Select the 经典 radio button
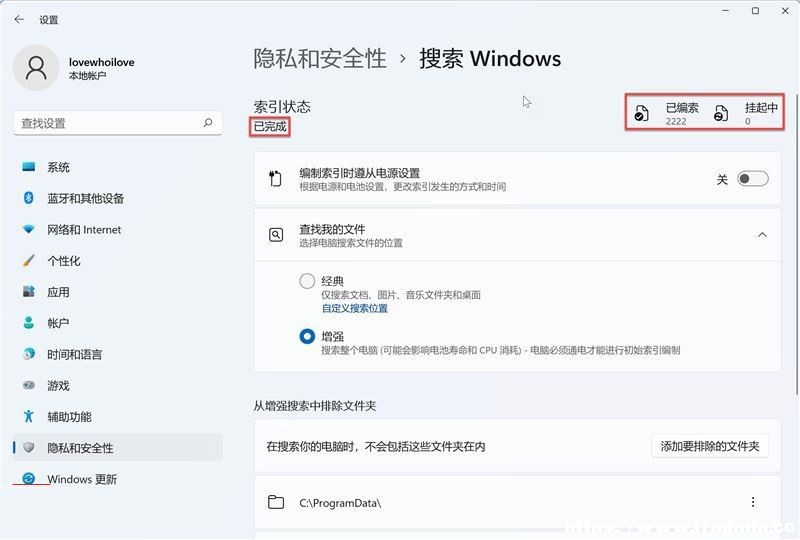Screen dimensions: 800x540 [x=307, y=281]
